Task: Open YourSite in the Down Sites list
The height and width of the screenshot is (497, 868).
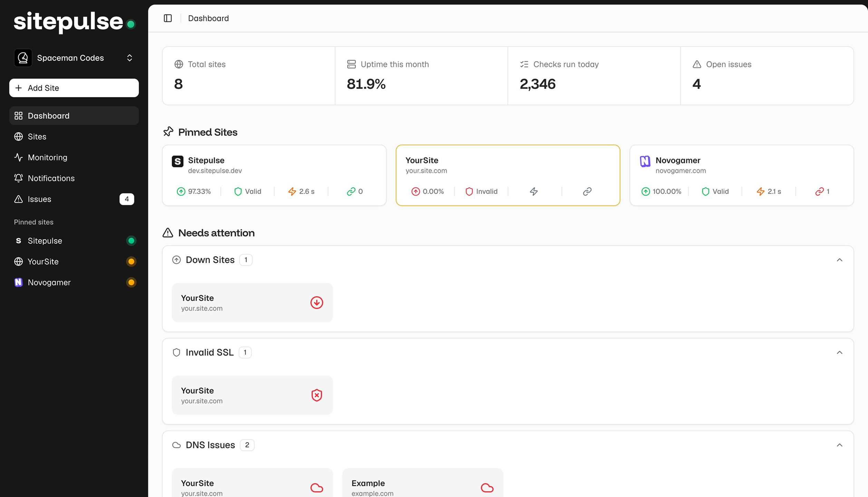Action: 252,303
